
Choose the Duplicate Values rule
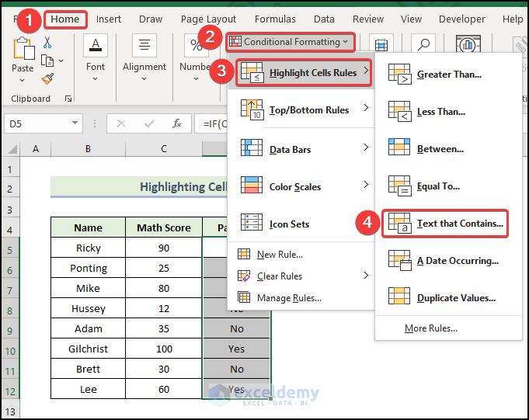(x=448, y=298)
